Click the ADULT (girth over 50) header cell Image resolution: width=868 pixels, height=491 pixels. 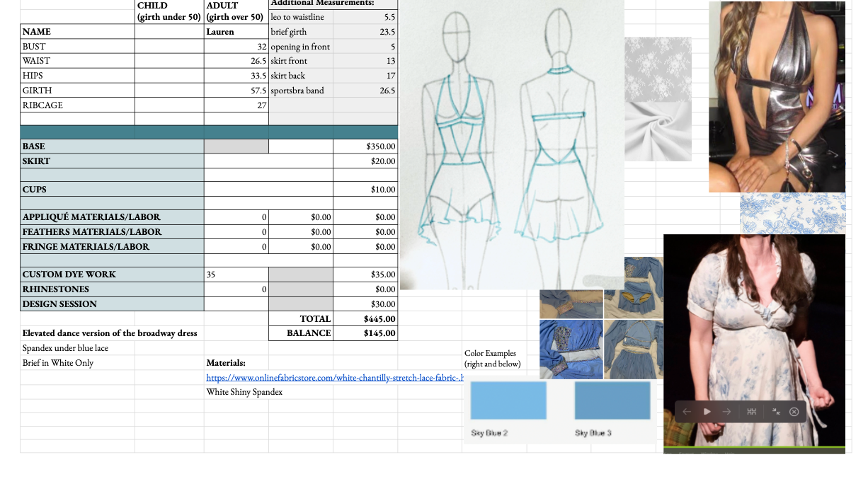[x=236, y=11]
